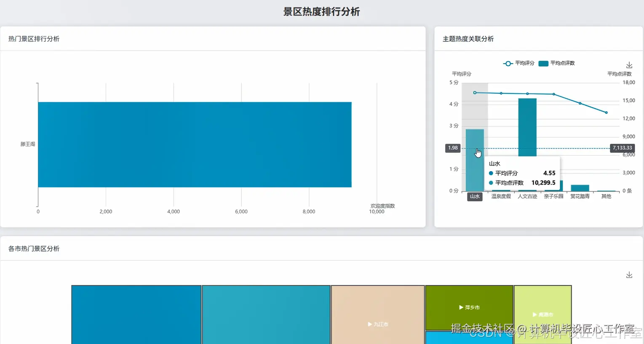Screen dimensions: 644x344
Task: Click the 人文古迹 x-axis label
Action: (527, 196)
